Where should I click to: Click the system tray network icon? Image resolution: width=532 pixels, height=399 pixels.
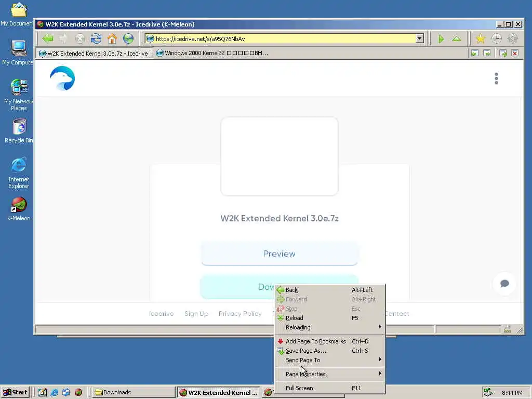pyautogui.click(x=488, y=392)
